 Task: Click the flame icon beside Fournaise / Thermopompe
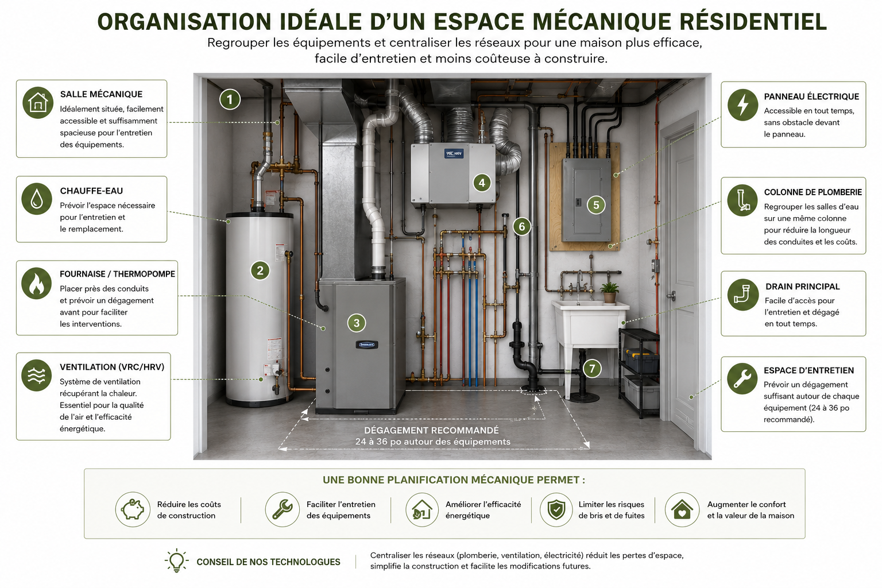(37, 283)
